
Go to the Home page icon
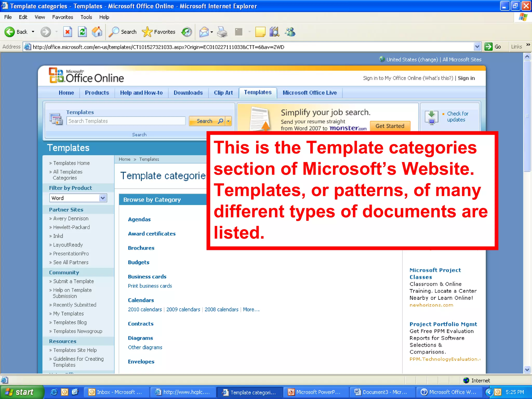pyautogui.click(x=97, y=32)
